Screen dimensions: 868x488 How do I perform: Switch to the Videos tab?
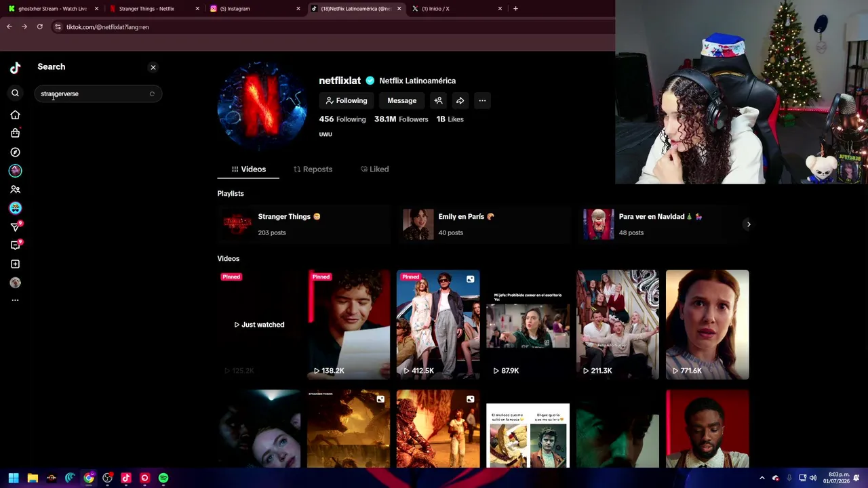point(248,169)
